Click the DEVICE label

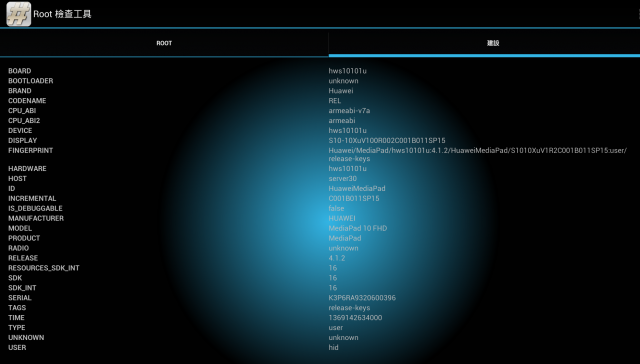[20, 131]
